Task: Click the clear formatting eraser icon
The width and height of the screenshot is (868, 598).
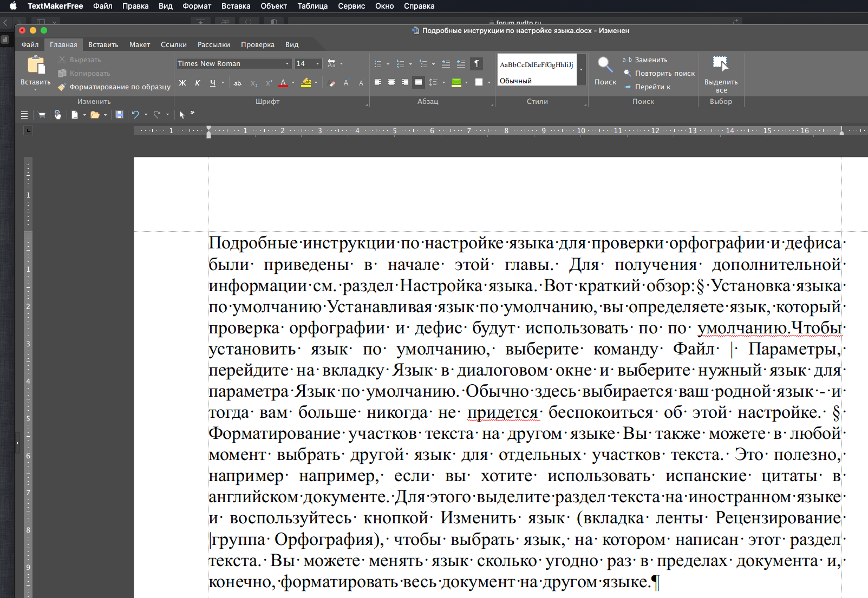Action: 332,83
